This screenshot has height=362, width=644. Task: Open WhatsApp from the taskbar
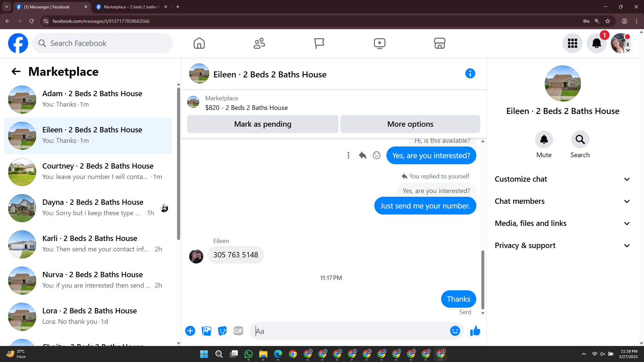(x=249, y=354)
